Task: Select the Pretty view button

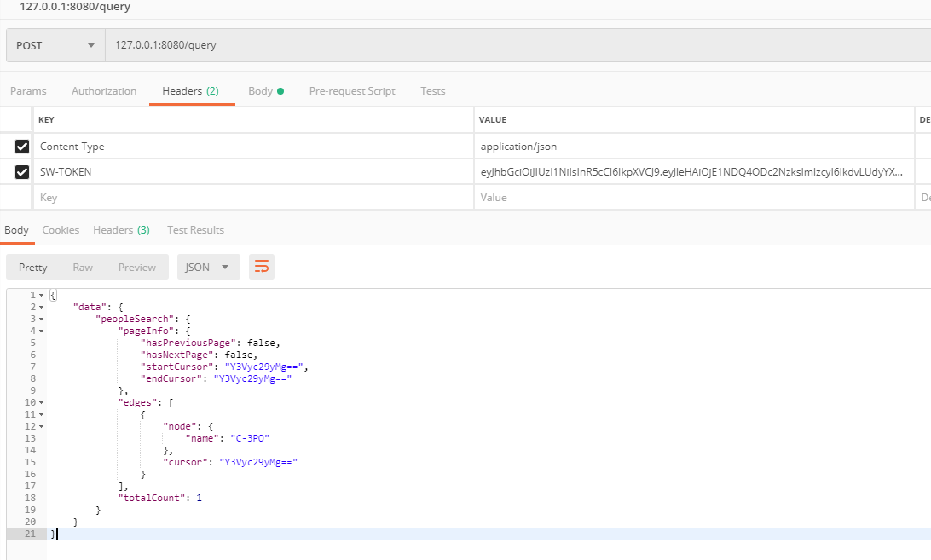Action: click(x=32, y=268)
